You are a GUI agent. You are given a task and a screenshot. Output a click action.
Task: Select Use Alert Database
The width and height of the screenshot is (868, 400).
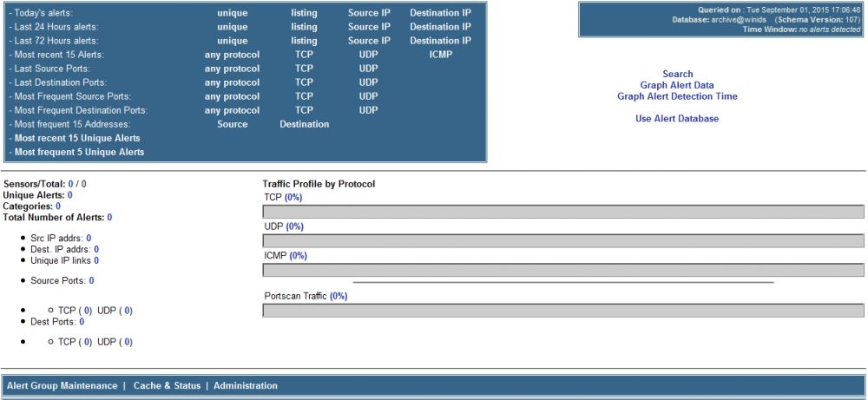677,119
